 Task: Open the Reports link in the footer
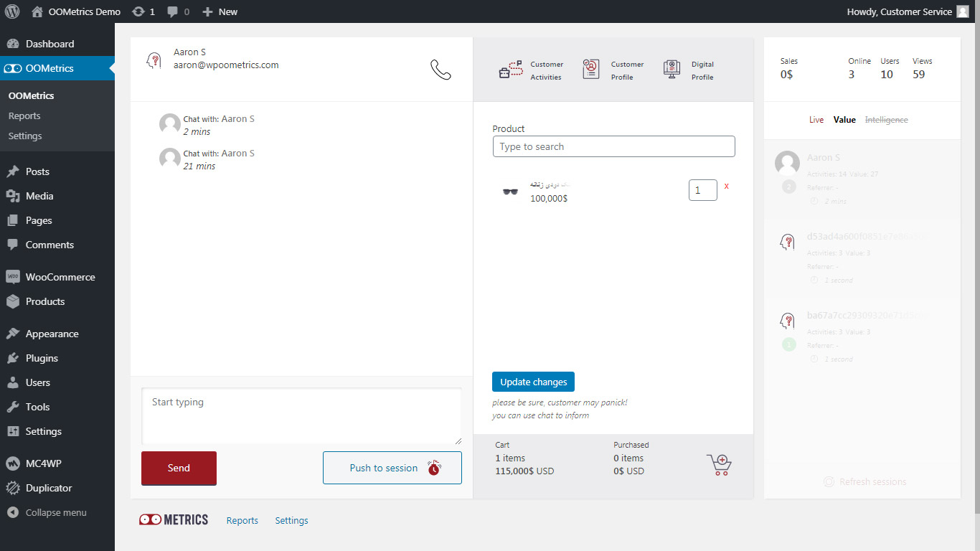click(x=242, y=520)
